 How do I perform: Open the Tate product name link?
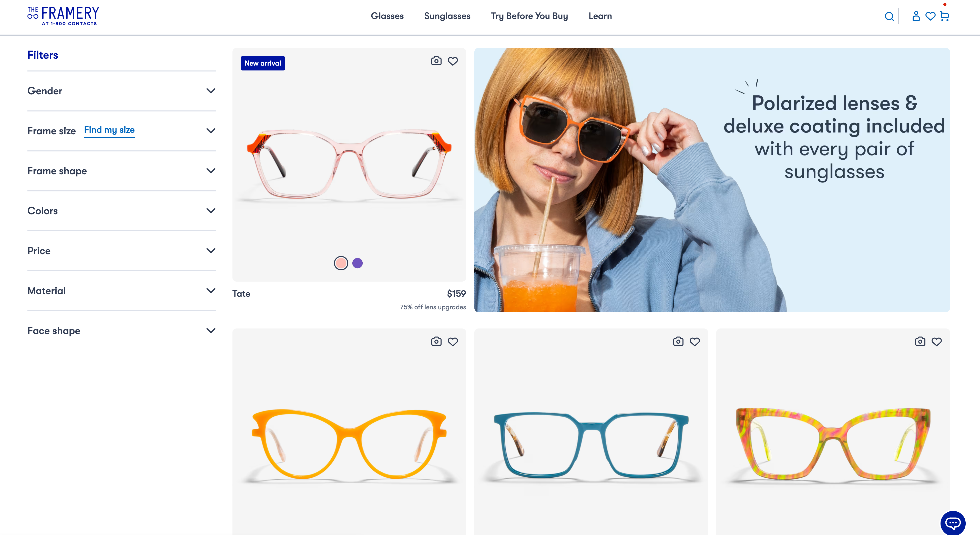point(241,294)
